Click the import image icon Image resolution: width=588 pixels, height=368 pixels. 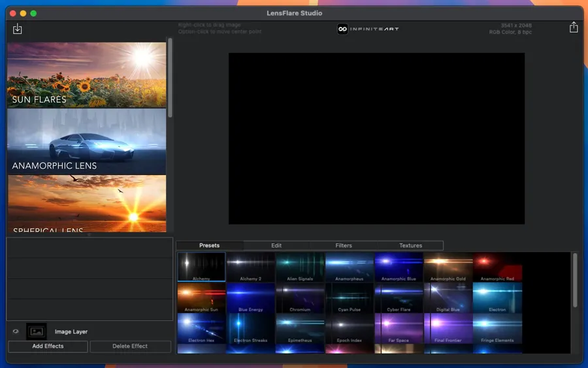[x=18, y=29]
